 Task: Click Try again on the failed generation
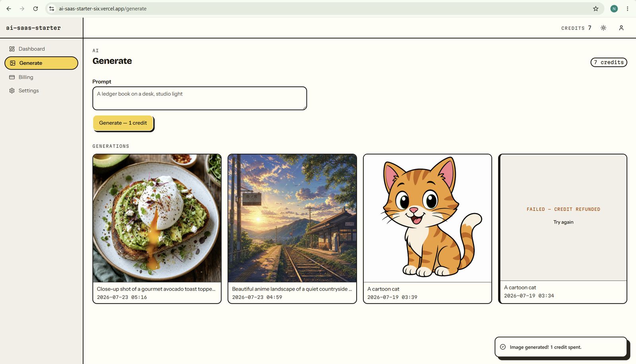pos(563,222)
